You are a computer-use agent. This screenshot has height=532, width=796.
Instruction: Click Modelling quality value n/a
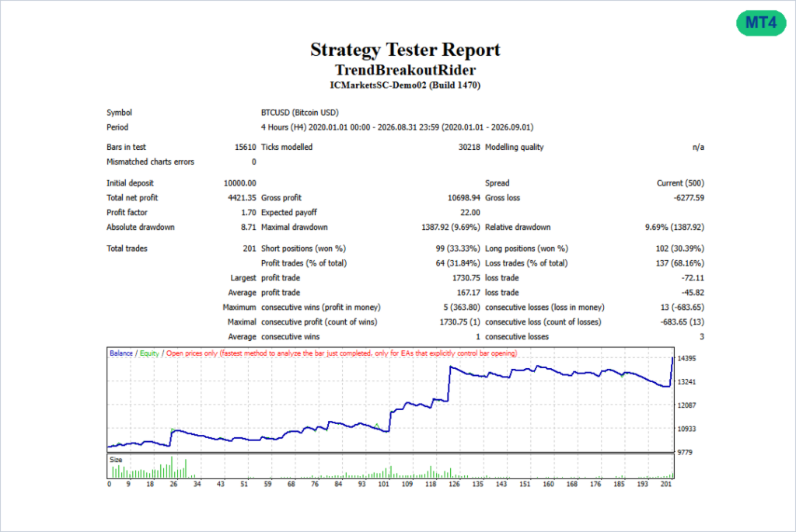[698, 147]
